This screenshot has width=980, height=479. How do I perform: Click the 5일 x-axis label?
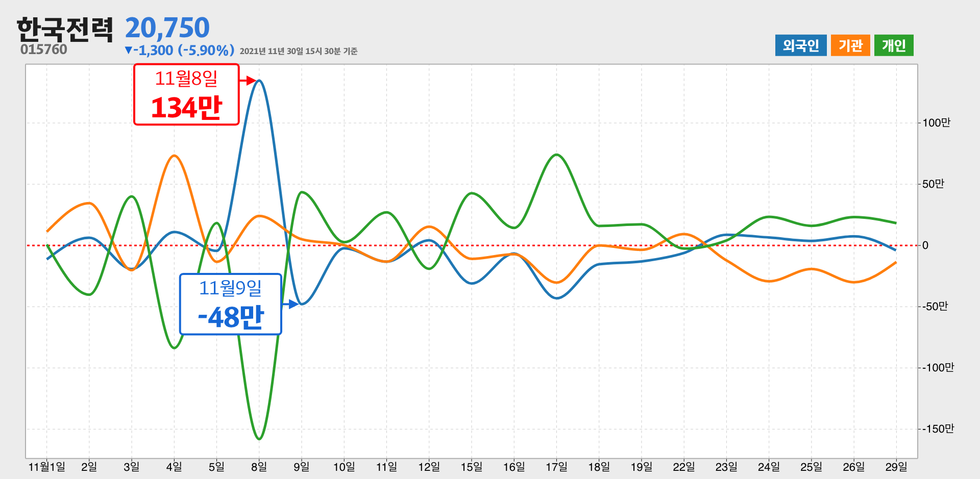(216, 467)
